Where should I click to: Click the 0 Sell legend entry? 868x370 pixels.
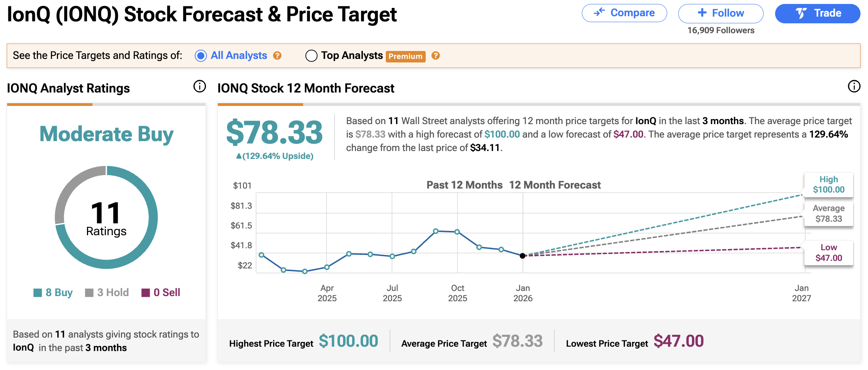coord(161,293)
